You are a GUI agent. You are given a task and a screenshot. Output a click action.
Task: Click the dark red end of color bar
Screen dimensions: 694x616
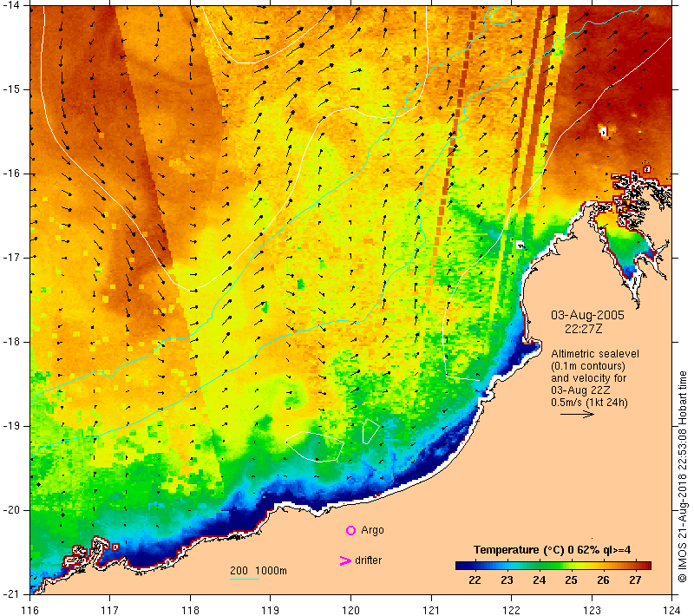point(646,565)
